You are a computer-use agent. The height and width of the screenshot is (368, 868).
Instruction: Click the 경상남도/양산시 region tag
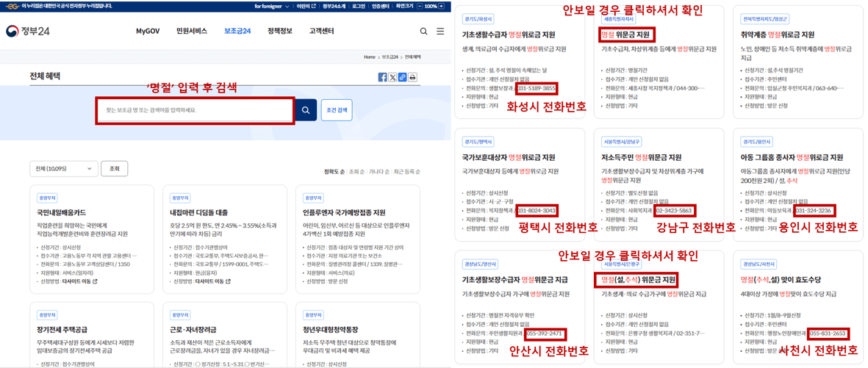pyautogui.click(x=479, y=264)
